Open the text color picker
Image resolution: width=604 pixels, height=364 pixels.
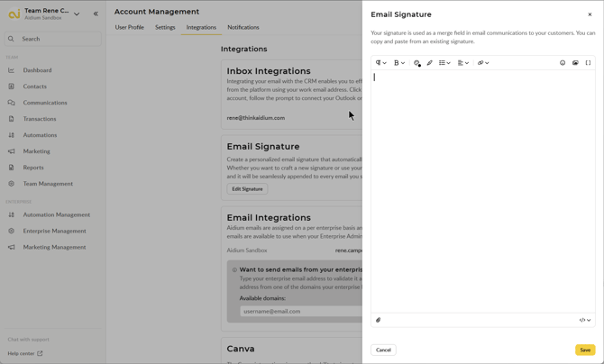(x=416, y=63)
